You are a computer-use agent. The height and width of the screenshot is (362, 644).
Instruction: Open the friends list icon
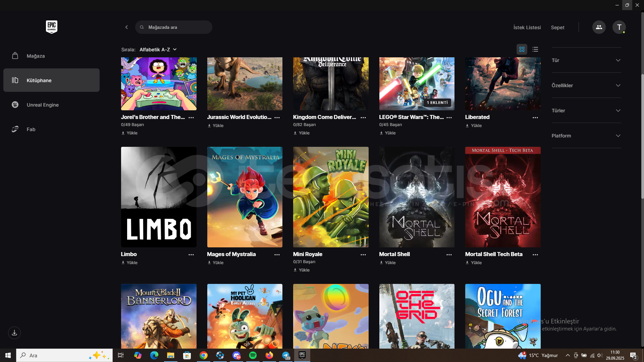pyautogui.click(x=599, y=27)
